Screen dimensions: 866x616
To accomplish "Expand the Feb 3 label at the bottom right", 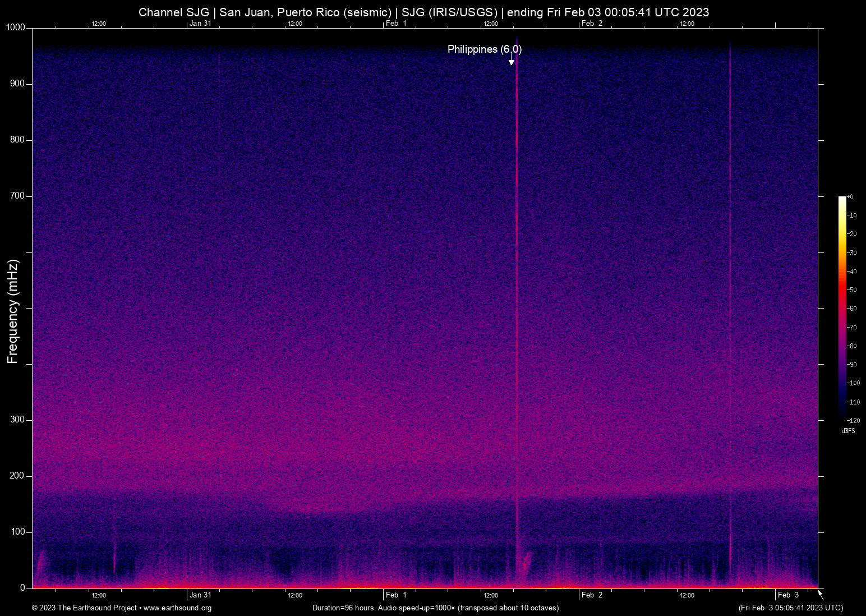I will 789,595.
